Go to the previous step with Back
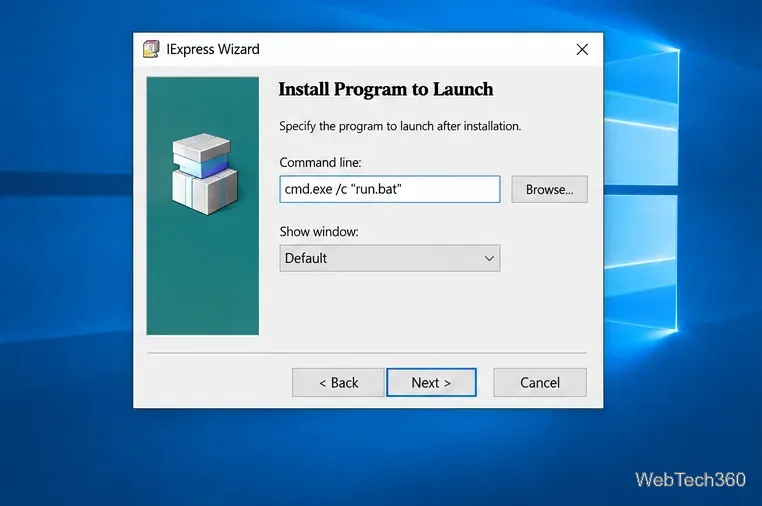This screenshot has width=762, height=506. [338, 383]
